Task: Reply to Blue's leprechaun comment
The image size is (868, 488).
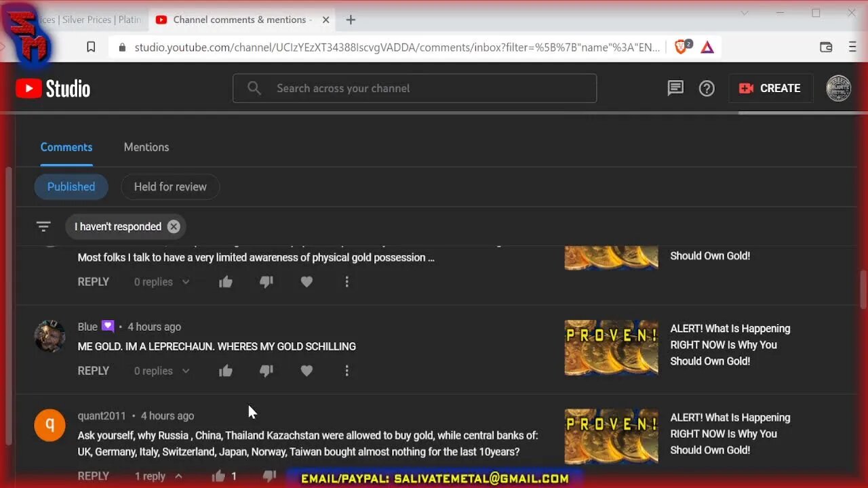Action: [x=94, y=371]
